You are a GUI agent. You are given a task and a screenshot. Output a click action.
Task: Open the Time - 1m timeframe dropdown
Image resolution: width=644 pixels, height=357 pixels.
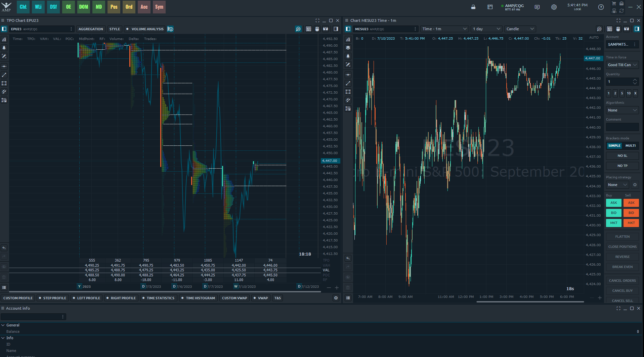click(444, 29)
